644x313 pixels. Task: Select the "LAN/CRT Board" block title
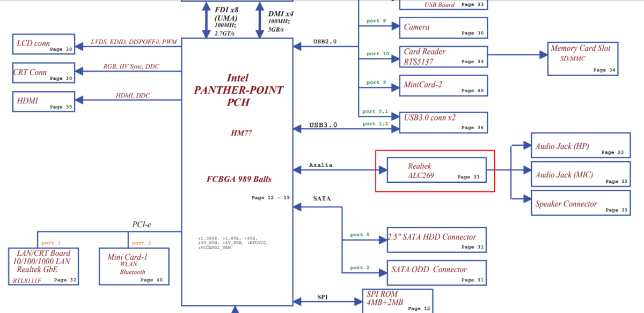point(42,253)
